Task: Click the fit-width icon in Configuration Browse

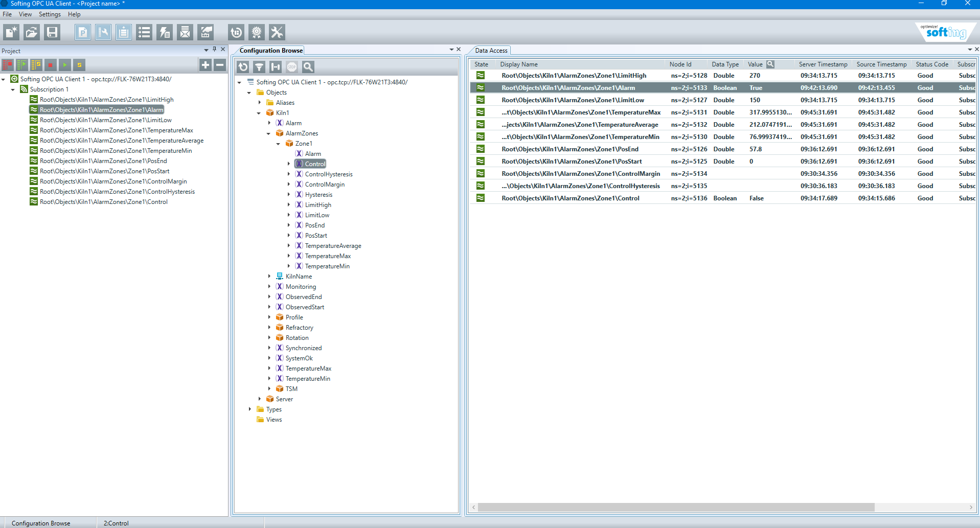Action: pyautogui.click(x=276, y=67)
